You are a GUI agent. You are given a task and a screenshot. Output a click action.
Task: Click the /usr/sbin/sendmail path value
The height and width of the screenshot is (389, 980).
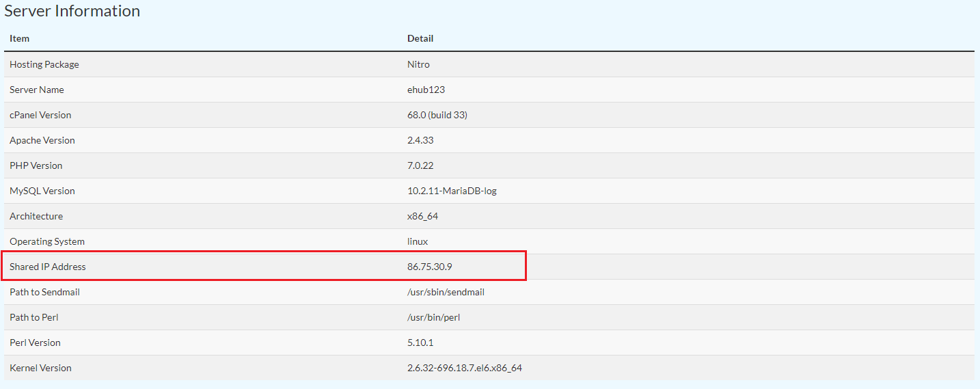pos(446,292)
